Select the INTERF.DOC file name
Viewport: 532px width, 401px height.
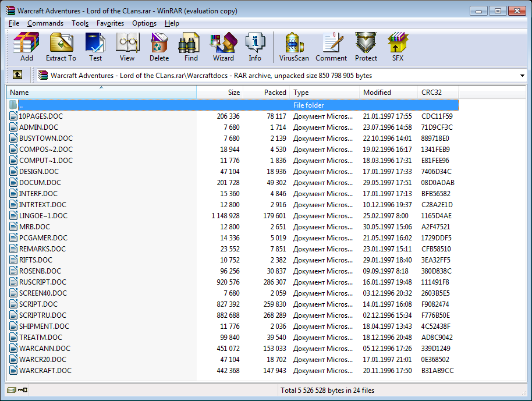[x=38, y=193]
